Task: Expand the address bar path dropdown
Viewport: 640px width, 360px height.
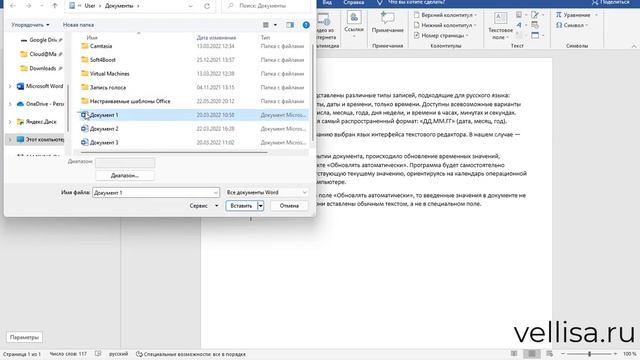Action: tap(191, 6)
